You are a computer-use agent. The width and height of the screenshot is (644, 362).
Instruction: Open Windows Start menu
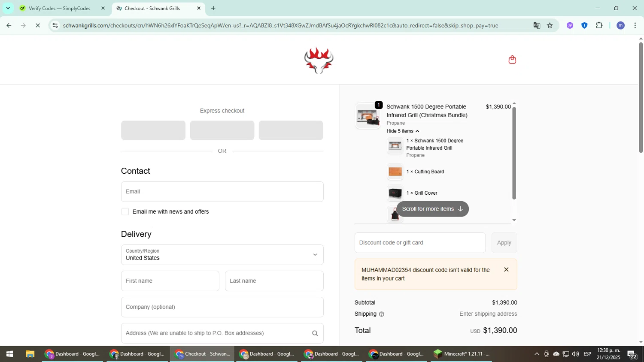[x=9, y=354]
